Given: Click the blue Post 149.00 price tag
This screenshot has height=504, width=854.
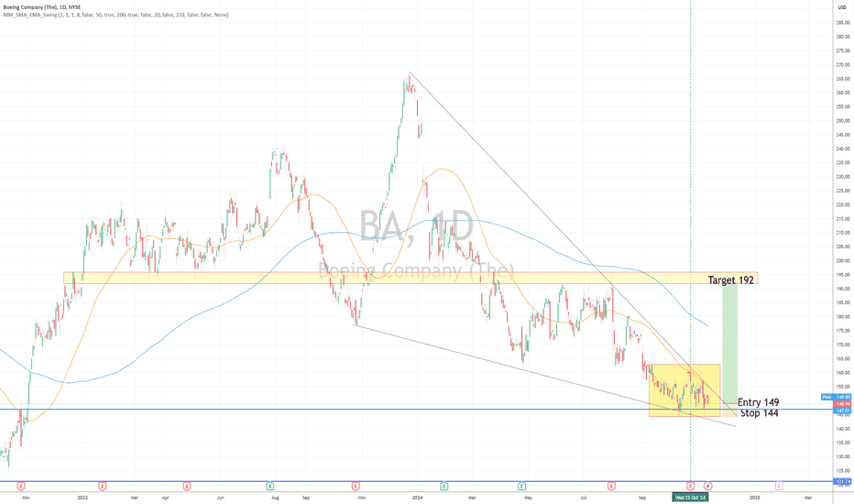Looking at the screenshot, I should point(836,397).
